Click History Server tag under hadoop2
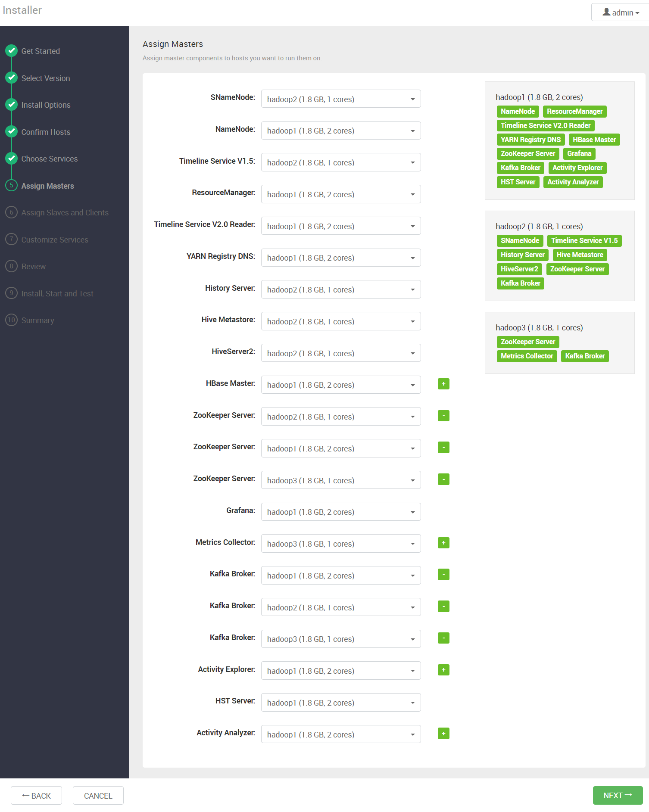This screenshot has width=649, height=812. (523, 255)
